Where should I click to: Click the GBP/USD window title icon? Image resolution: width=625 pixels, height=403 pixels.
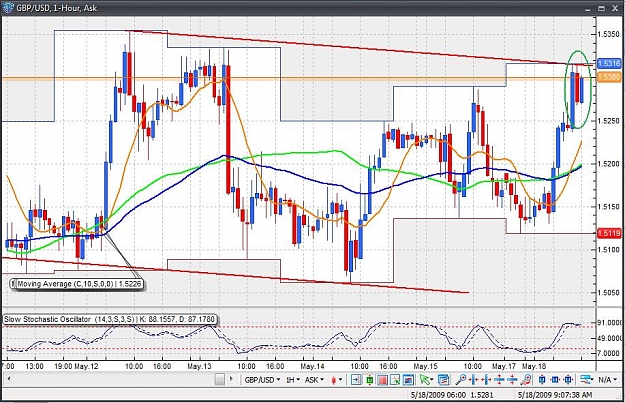pyautogui.click(x=8, y=7)
